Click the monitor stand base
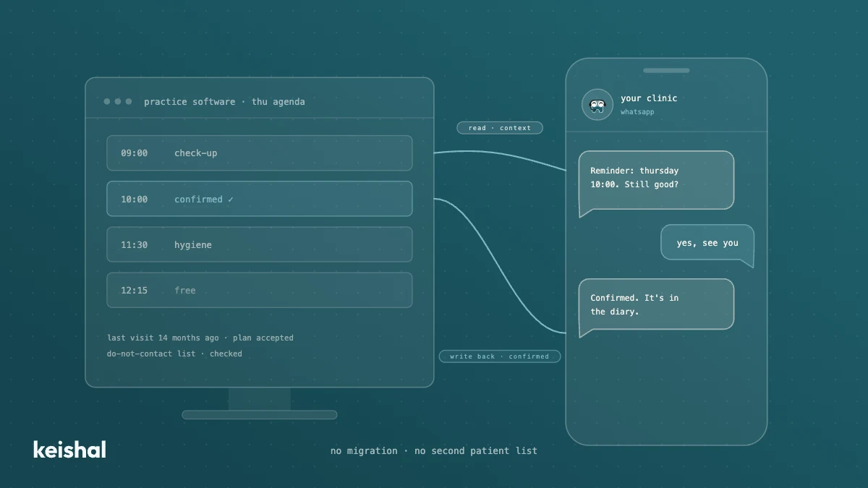Screen dimensions: 868x488 (x=259, y=415)
